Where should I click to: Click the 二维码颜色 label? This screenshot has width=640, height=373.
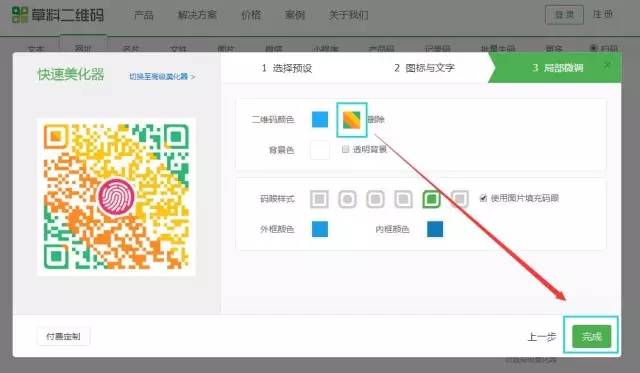(x=273, y=120)
